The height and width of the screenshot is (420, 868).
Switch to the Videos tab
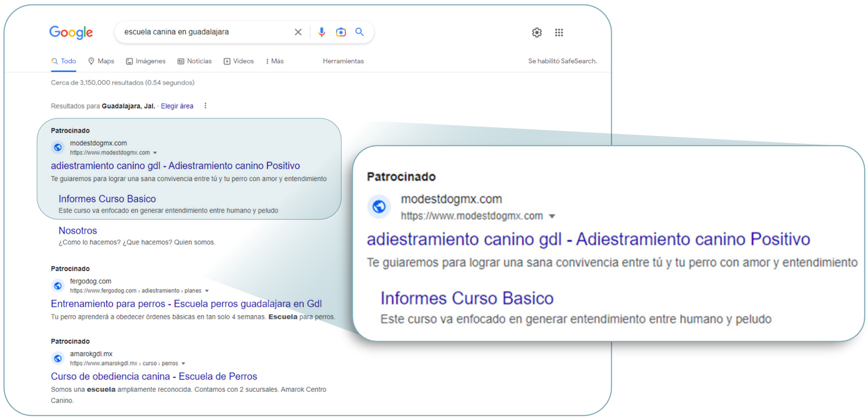[239, 61]
